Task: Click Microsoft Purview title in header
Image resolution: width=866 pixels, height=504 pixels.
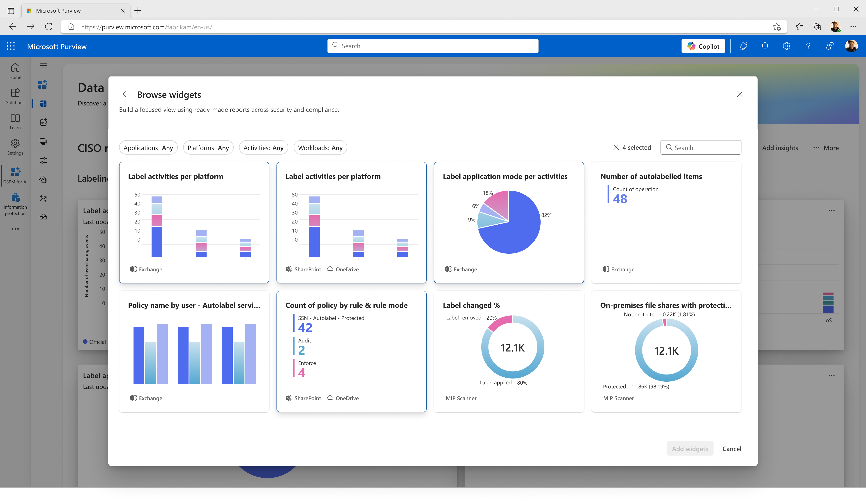Action: pyautogui.click(x=57, y=46)
